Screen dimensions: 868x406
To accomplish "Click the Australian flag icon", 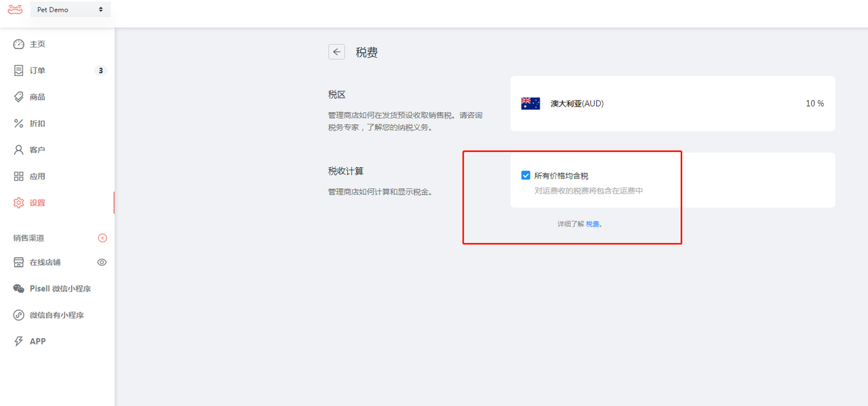I will coord(530,103).
